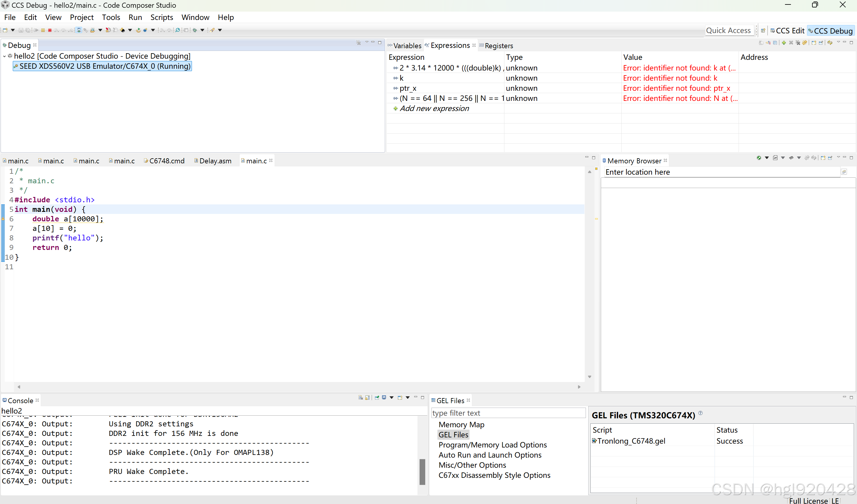Click Pin Console icon in Console toolbar
Image resolution: width=857 pixels, height=504 pixels.
coord(377,397)
